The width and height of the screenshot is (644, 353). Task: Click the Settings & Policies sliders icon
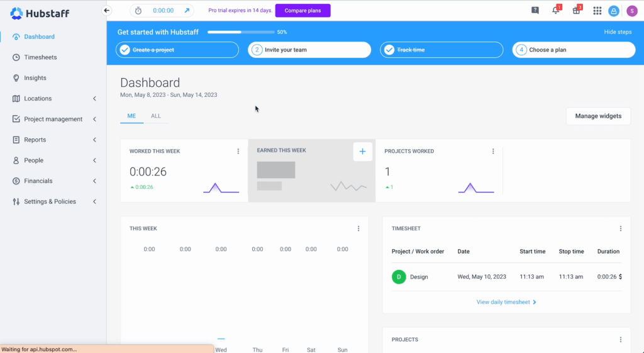(16, 201)
